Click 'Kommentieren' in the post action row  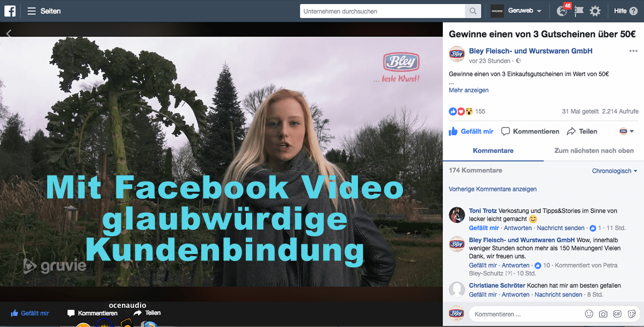(530, 131)
